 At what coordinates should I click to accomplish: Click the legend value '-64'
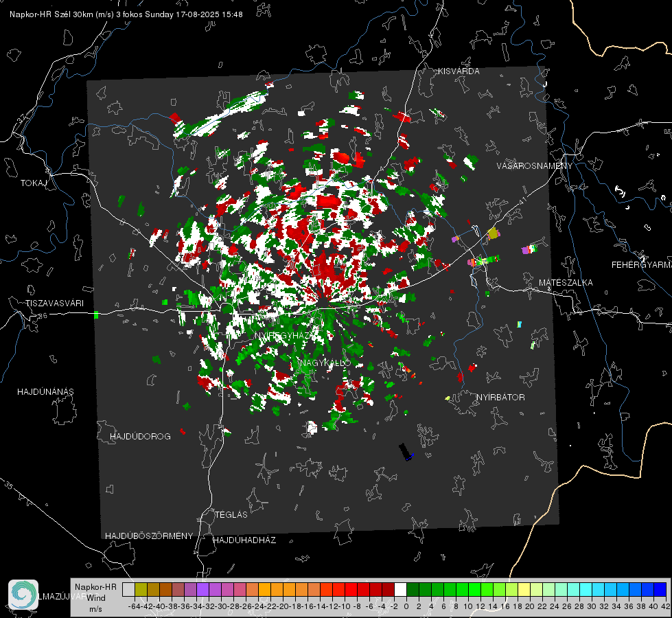135,606
